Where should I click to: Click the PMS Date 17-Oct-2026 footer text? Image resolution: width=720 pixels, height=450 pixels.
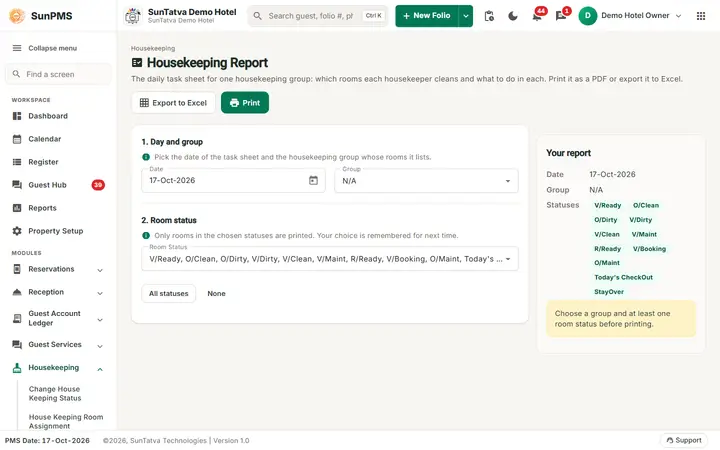(47, 440)
